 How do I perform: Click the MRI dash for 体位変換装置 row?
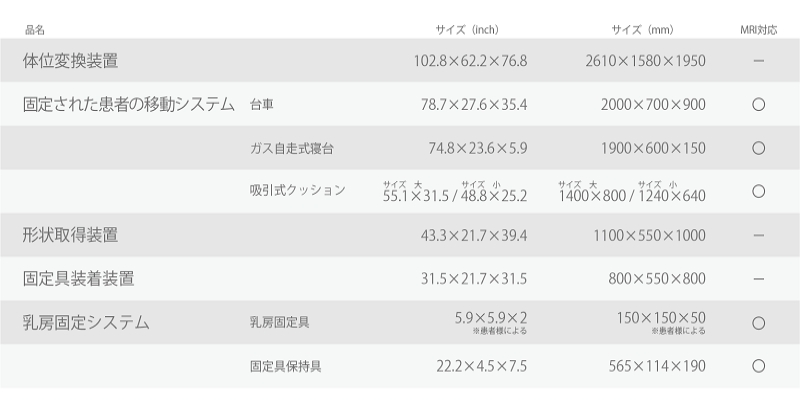click(x=758, y=61)
